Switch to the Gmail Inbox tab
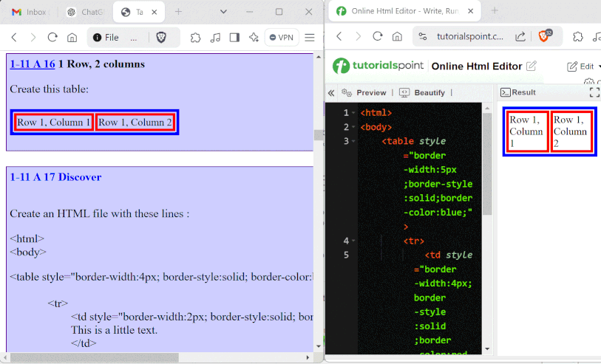The image size is (601, 364). pos(30,12)
